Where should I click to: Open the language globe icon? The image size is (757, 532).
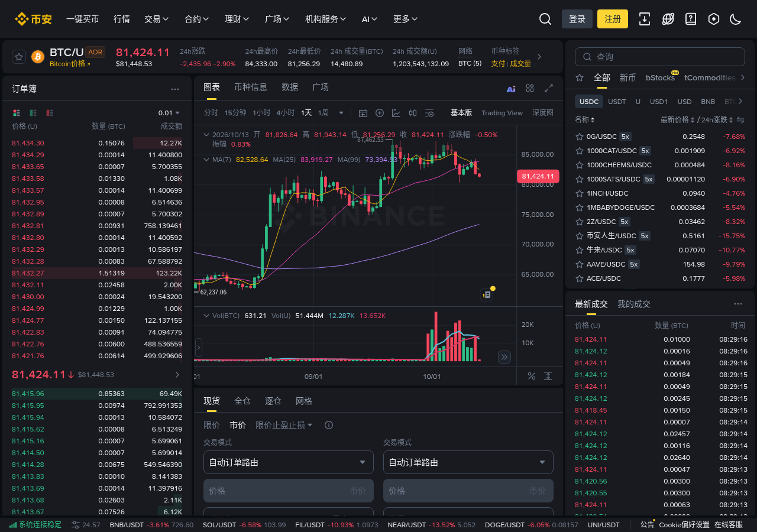668,19
